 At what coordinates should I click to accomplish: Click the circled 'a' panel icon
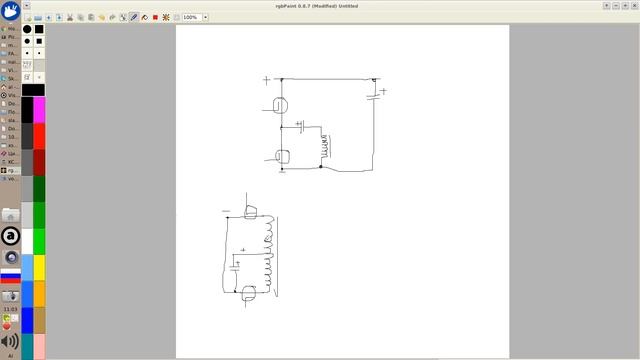10,236
